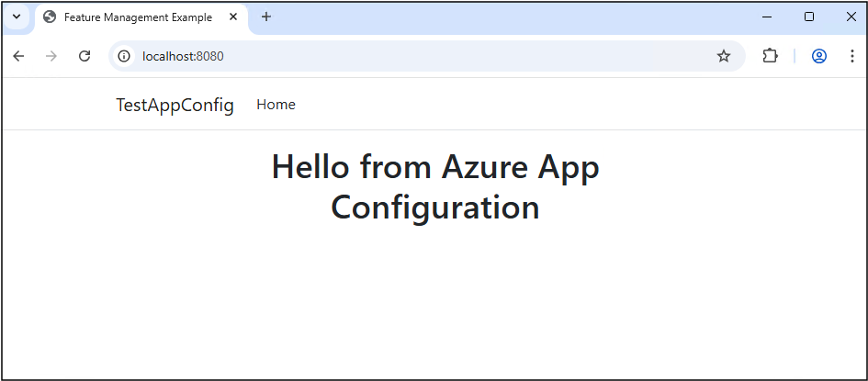
Task: Click the TestAppConfig brand link
Action: point(175,106)
